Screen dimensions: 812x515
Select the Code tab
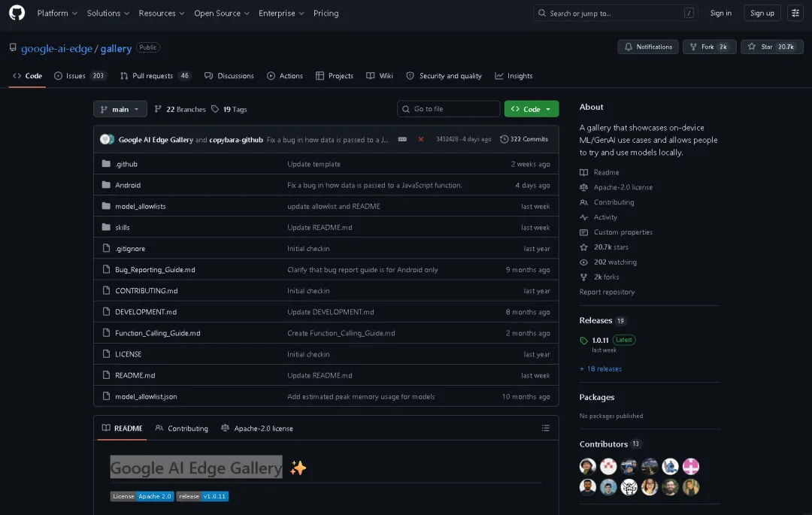point(28,76)
